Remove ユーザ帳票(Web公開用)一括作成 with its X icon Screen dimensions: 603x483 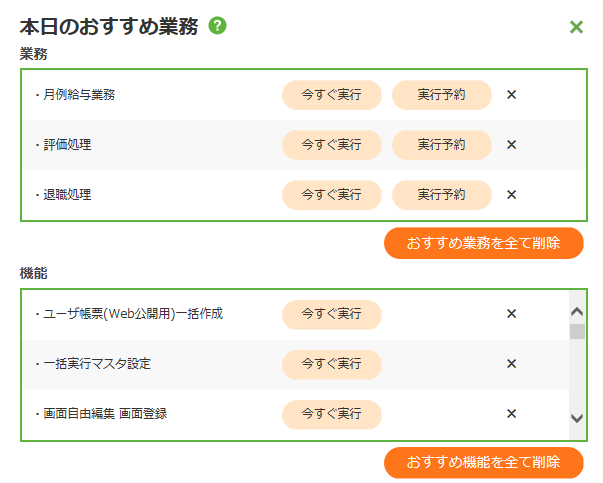tap(511, 314)
